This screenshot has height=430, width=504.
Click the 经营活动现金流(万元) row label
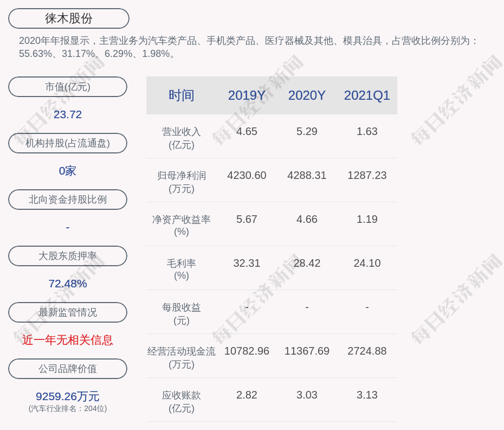[x=182, y=357]
